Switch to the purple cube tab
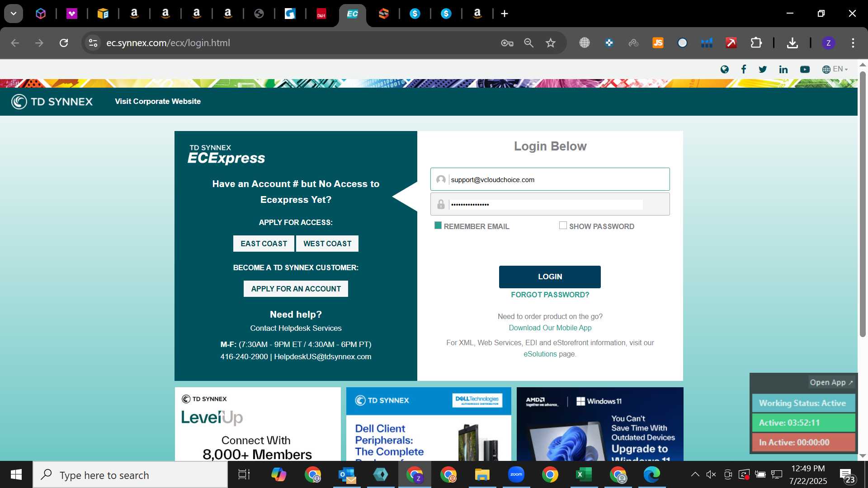 click(41, 14)
